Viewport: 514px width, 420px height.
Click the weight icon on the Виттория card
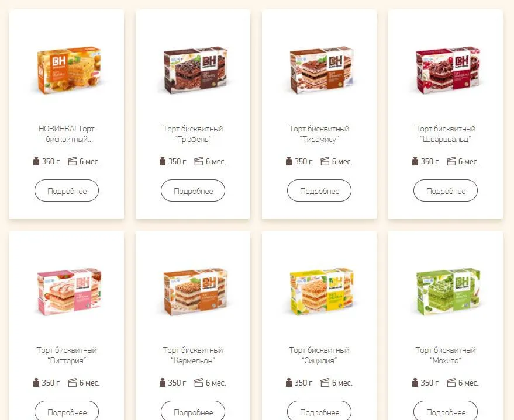36,383
